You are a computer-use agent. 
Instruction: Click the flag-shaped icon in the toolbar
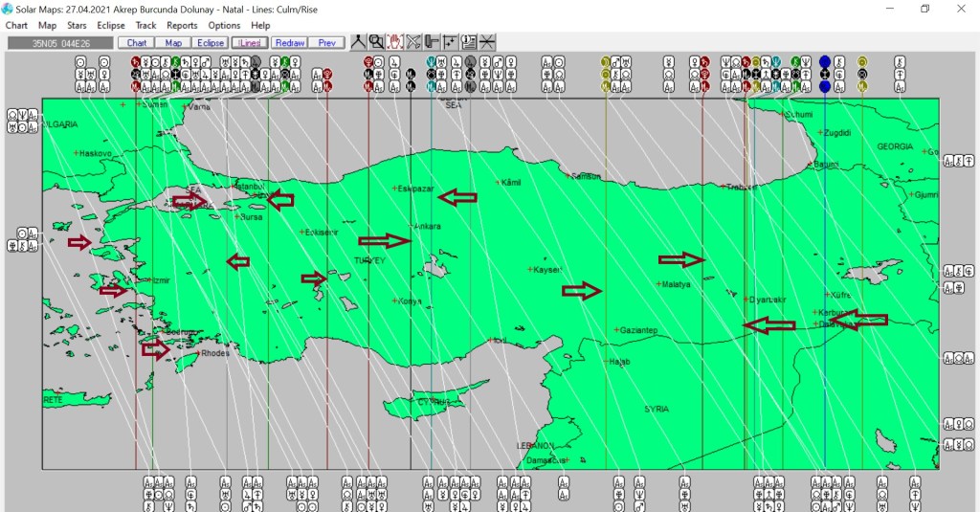point(432,42)
